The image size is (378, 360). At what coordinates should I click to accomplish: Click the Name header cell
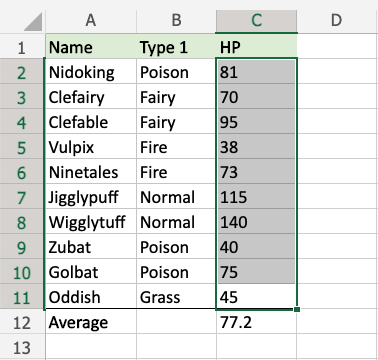91,47
